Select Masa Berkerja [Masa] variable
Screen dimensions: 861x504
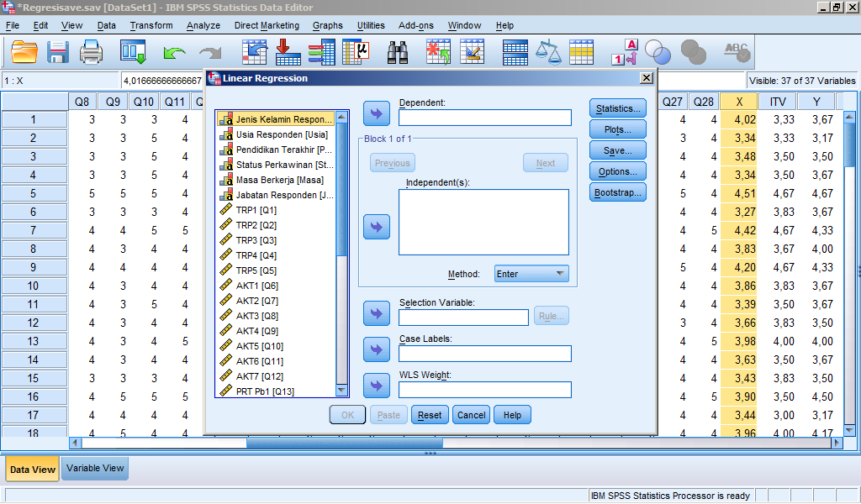pyautogui.click(x=276, y=180)
